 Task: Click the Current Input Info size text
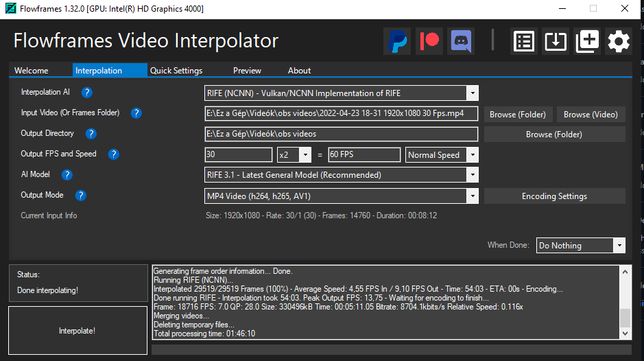321,216
